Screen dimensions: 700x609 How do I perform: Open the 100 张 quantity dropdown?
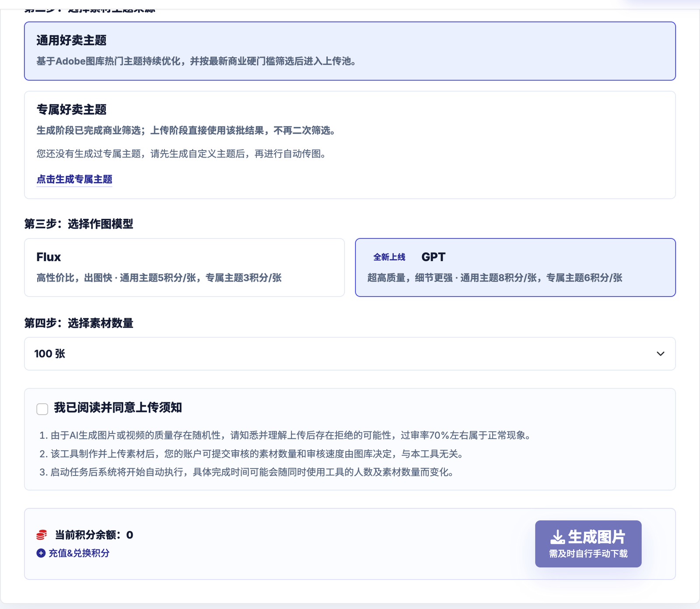click(350, 353)
